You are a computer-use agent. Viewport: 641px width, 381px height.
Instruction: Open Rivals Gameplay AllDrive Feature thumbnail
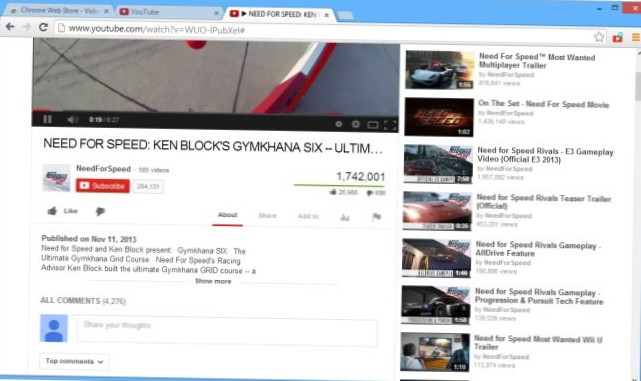tap(436, 258)
